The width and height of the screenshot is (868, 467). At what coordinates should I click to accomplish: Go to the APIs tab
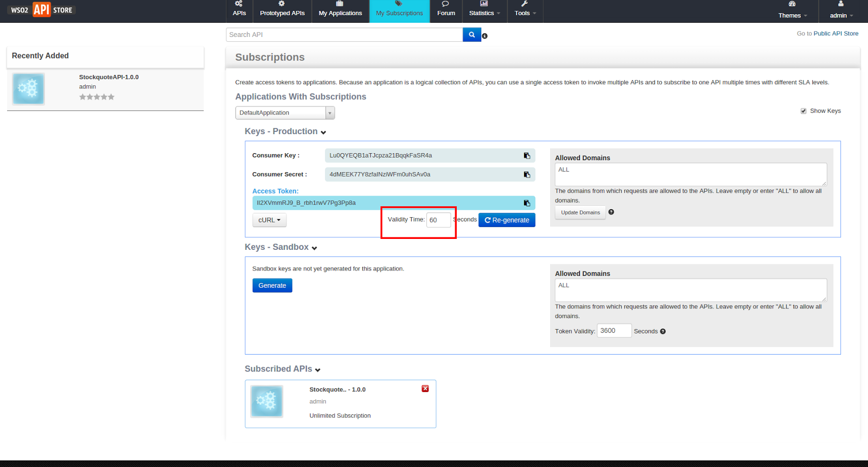239,11
